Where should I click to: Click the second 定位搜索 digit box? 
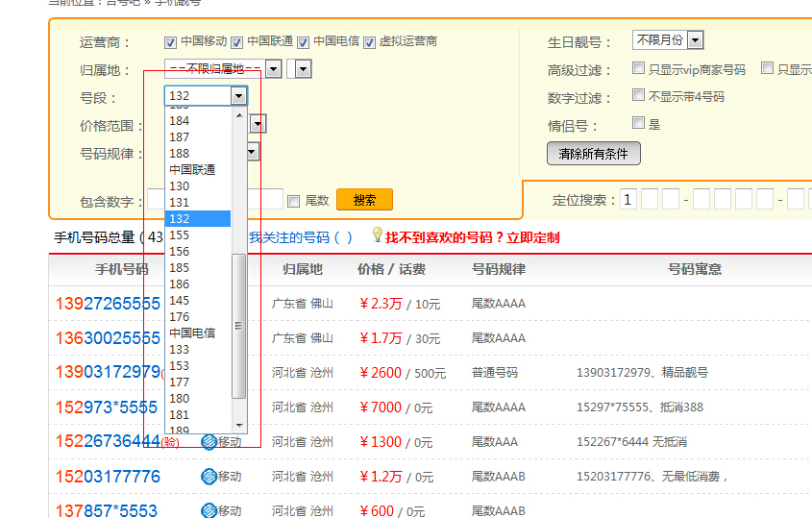coord(650,200)
